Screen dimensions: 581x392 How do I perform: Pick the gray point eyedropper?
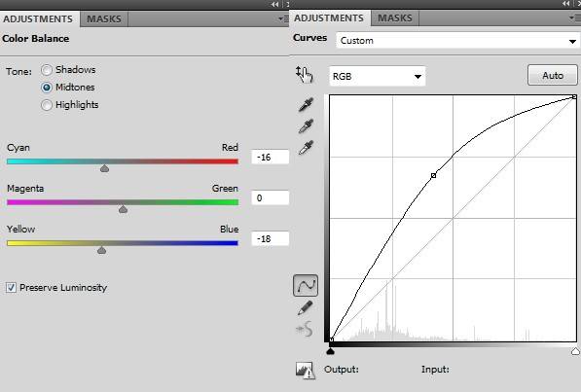306,126
